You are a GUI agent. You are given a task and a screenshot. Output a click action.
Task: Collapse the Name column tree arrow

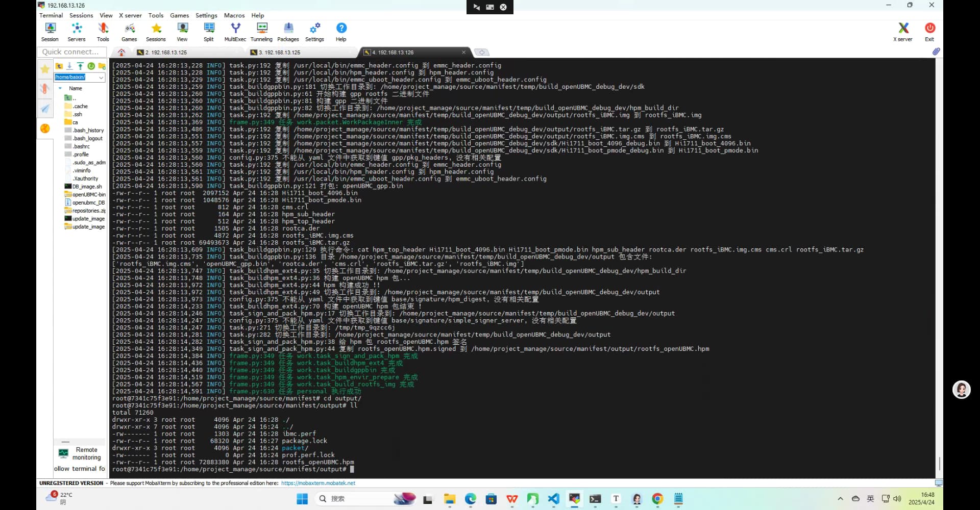click(x=60, y=88)
